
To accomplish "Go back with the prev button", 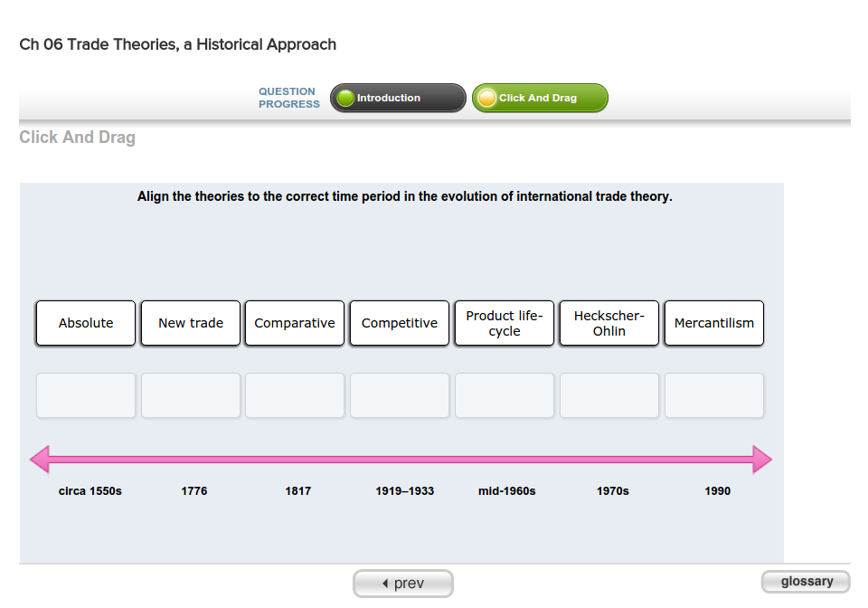I will tap(402, 583).
